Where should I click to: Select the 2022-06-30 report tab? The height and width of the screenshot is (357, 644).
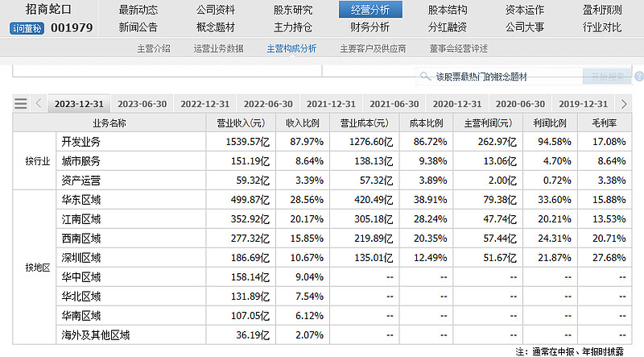point(268,104)
